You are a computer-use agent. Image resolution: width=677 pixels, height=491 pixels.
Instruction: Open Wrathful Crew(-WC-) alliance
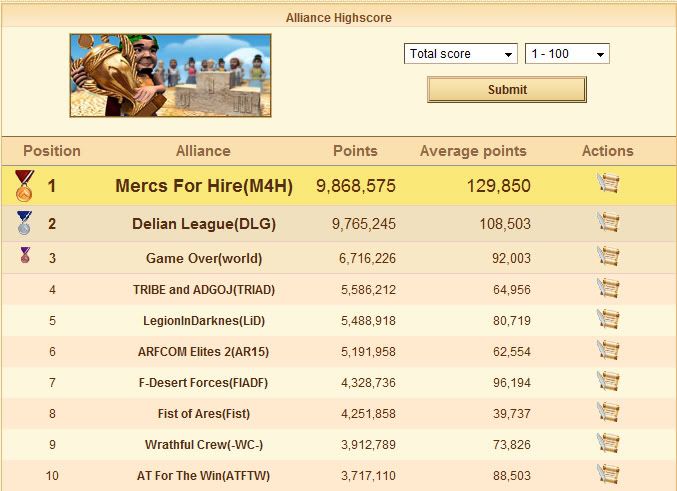click(x=204, y=445)
